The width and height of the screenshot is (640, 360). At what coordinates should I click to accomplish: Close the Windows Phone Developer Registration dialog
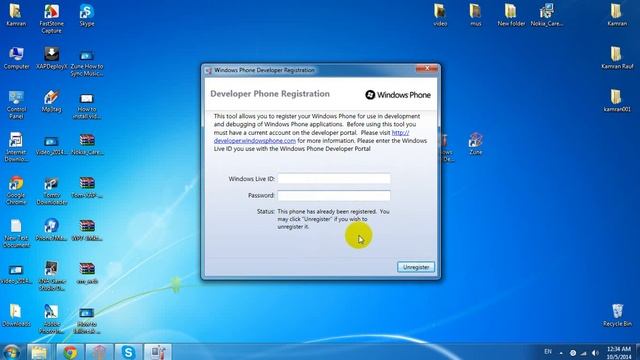(x=427, y=69)
